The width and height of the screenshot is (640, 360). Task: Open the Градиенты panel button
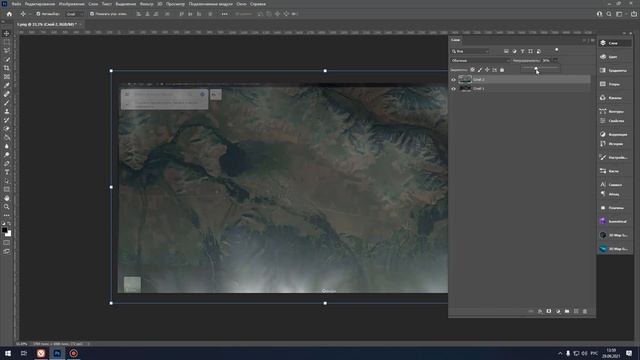[615, 71]
